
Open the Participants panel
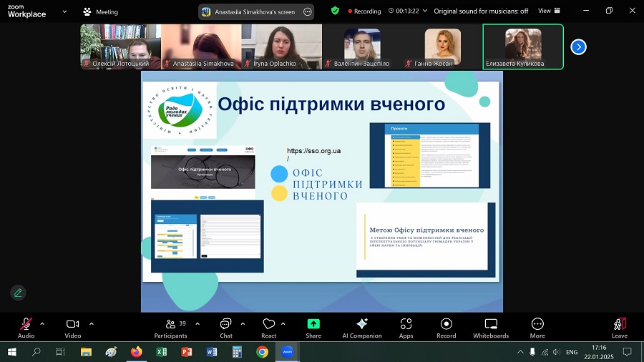click(x=171, y=328)
